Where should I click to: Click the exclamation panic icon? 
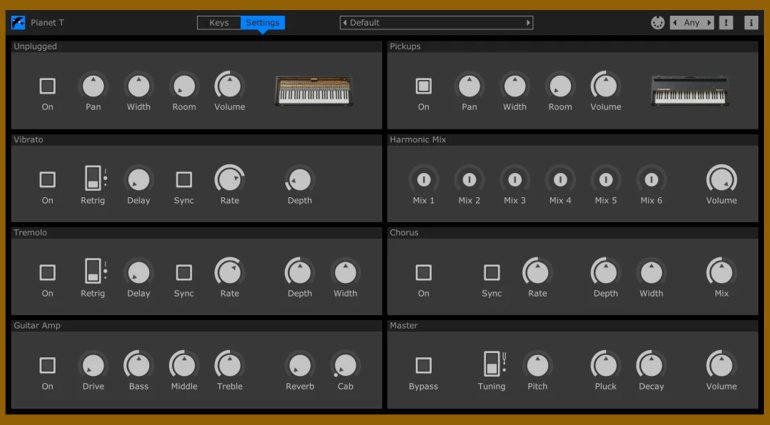pos(726,23)
